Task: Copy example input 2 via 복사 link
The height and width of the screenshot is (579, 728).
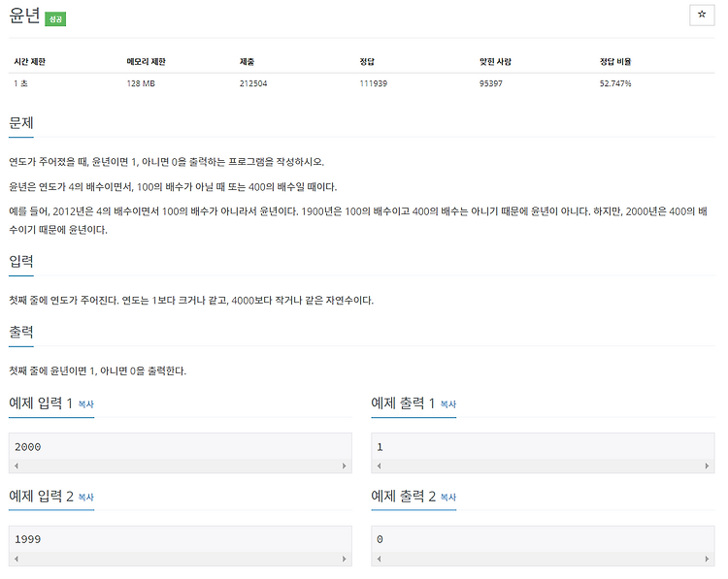Action: click(85, 498)
